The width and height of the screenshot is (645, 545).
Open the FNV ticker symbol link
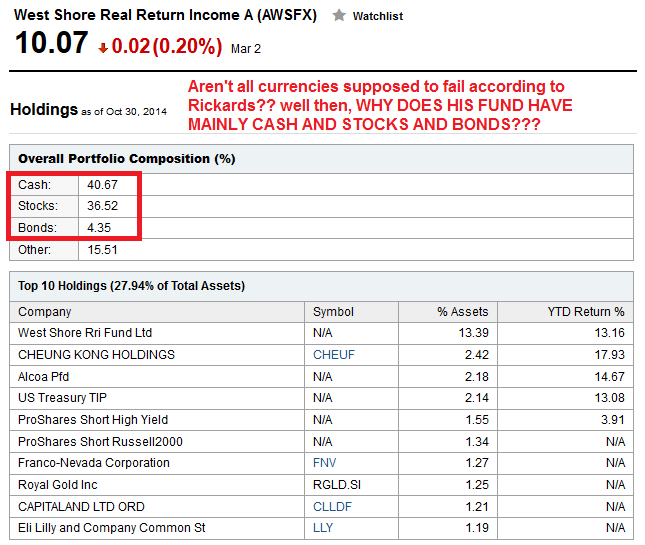[325, 463]
